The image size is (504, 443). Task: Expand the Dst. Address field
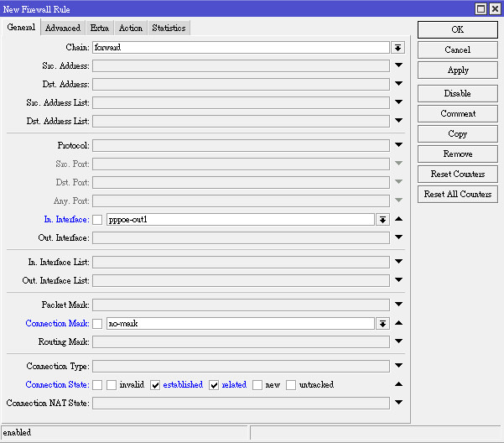(398, 84)
